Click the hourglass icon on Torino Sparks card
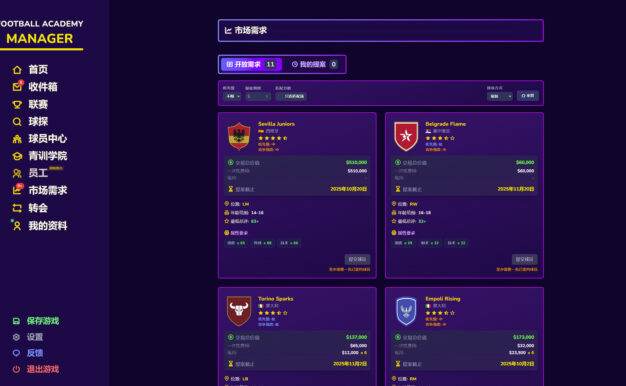Image resolution: width=626 pixels, height=386 pixels. point(230,364)
